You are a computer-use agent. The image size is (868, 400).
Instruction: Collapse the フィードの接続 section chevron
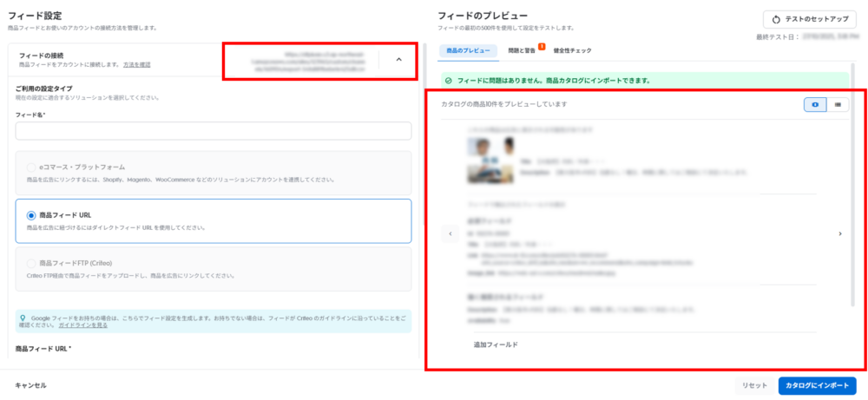398,60
